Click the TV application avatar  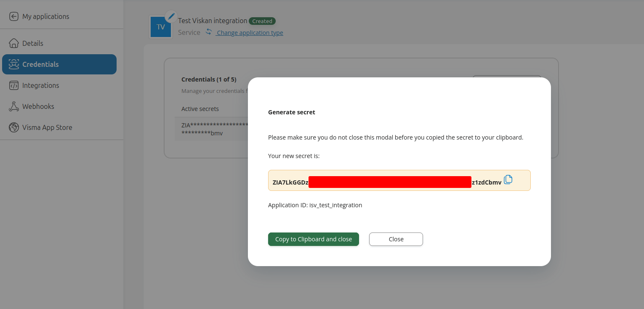point(160,26)
